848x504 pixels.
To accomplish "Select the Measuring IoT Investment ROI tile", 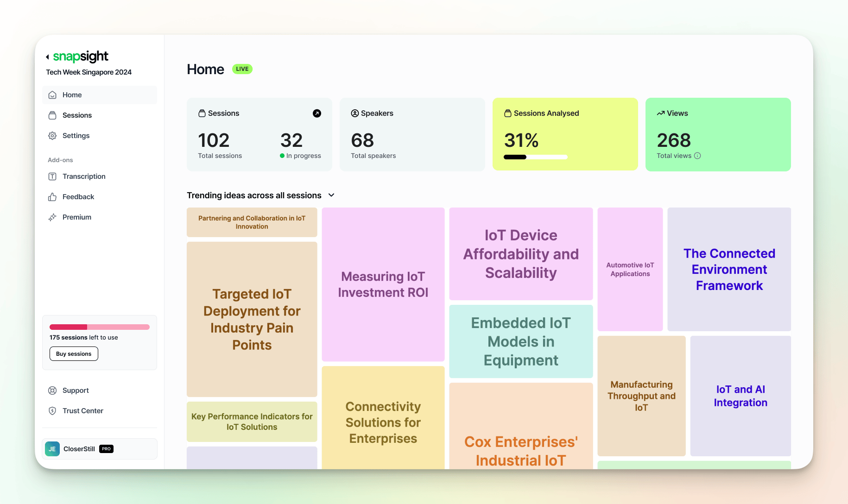I will pos(383,284).
